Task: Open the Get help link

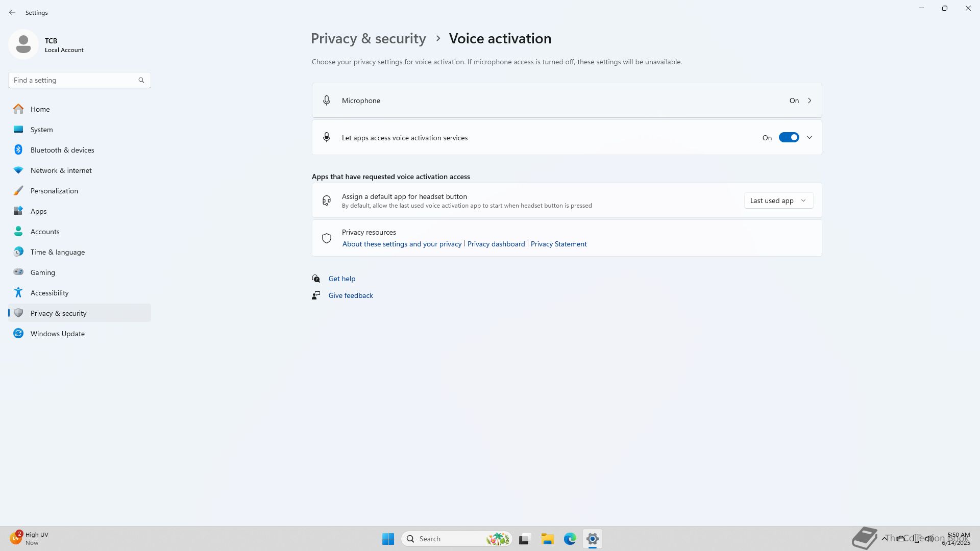Action: coord(341,279)
